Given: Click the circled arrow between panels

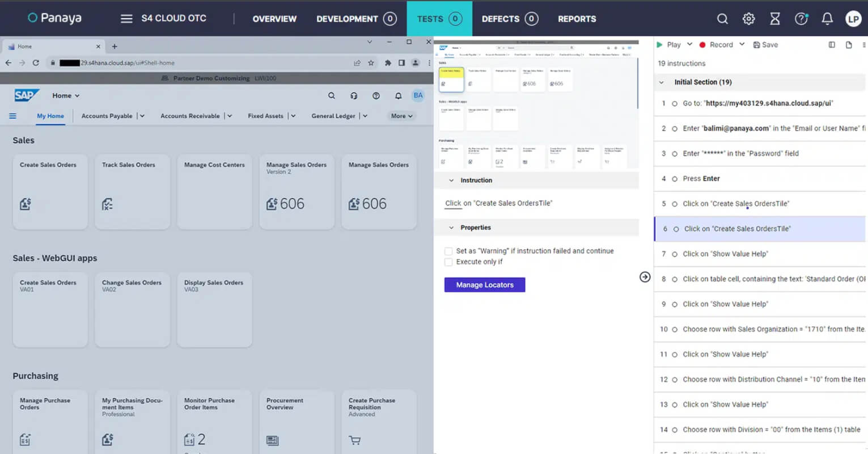Looking at the screenshot, I should [x=645, y=277].
